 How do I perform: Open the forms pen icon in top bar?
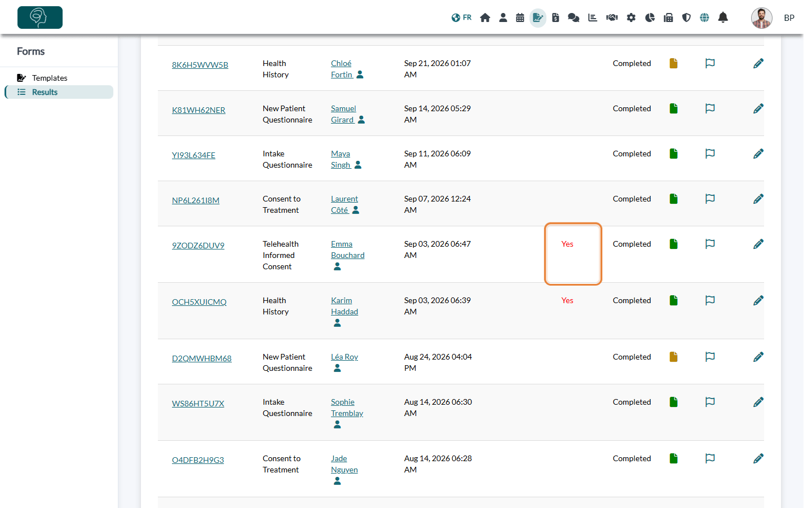coord(538,17)
